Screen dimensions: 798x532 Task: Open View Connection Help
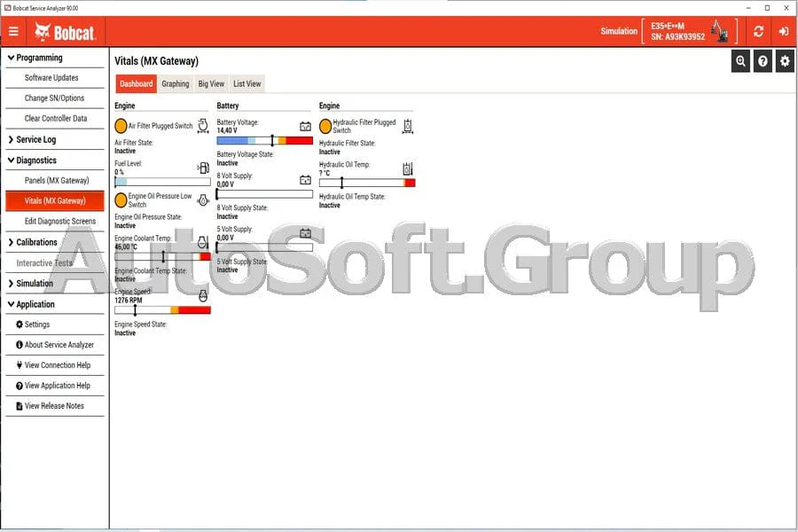click(55, 365)
